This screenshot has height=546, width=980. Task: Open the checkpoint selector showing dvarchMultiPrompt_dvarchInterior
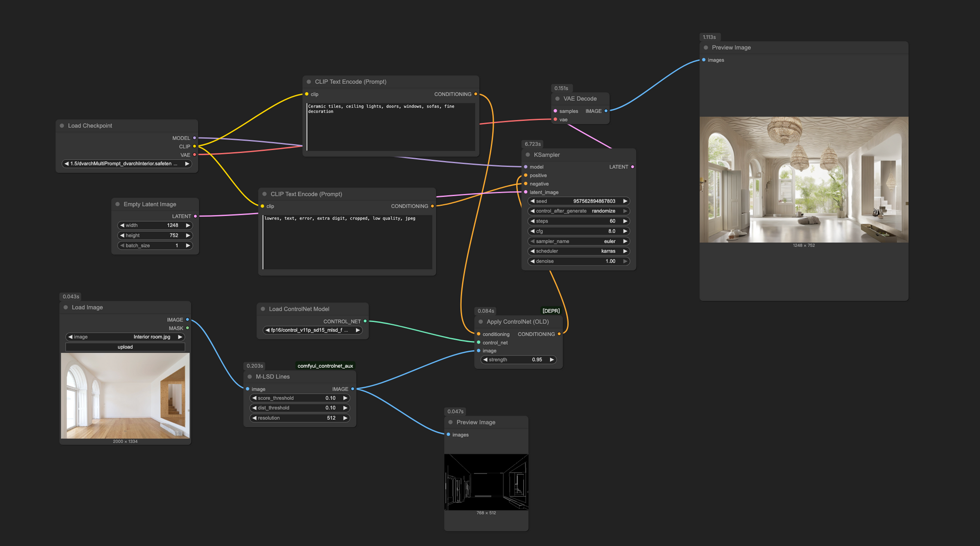click(x=125, y=164)
